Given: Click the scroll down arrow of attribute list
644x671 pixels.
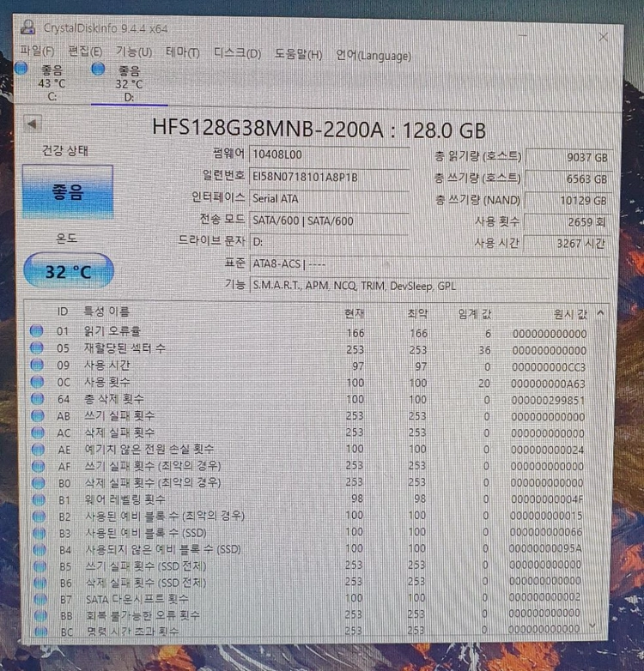Looking at the screenshot, I should (593, 626).
